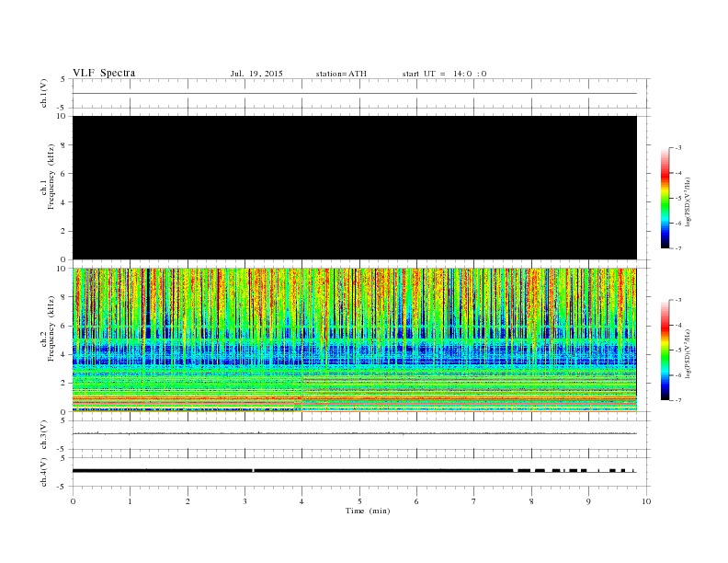Click the 'VLF Spectra' title text
The width and height of the screenshot is (728, 563).
pyautogui.click(x=104, y=73)
